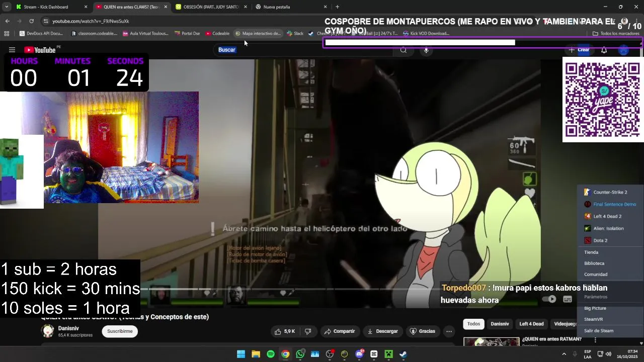Select the Todos filter chip
Image resolution: width=644 pixels, height=362 pixels.
pos(473,324)
